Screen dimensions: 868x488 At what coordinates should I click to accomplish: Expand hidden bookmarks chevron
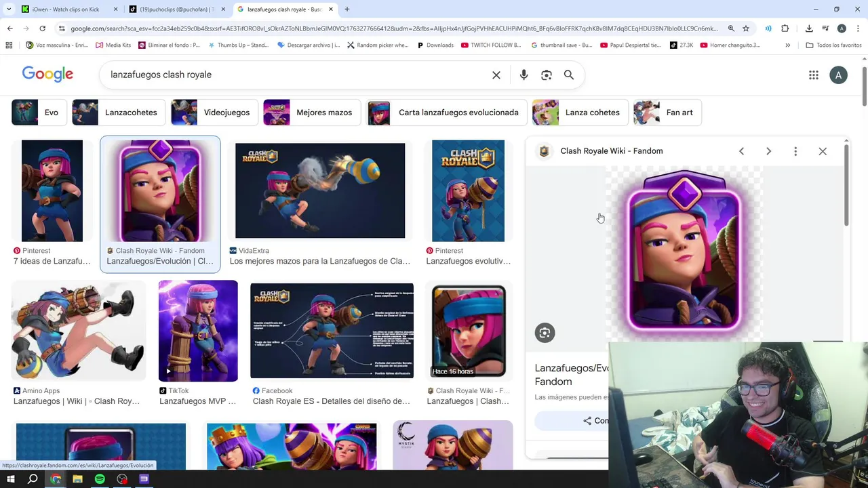(787, 45)
